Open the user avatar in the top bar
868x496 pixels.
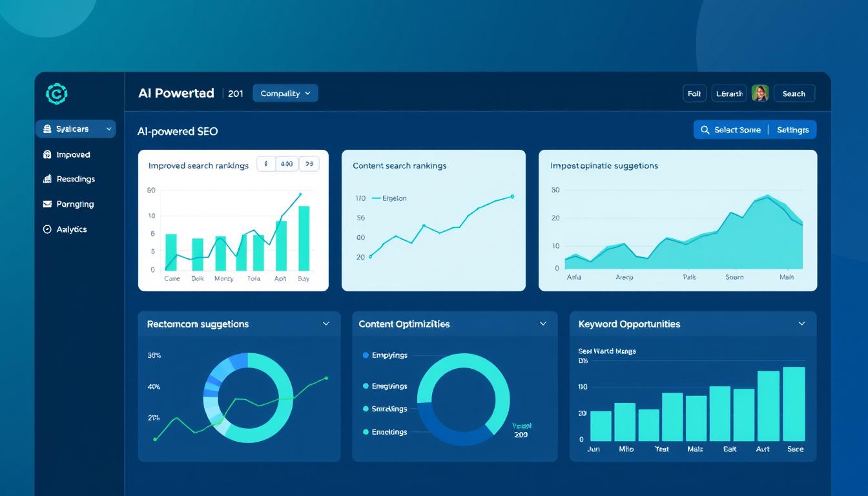760,93
